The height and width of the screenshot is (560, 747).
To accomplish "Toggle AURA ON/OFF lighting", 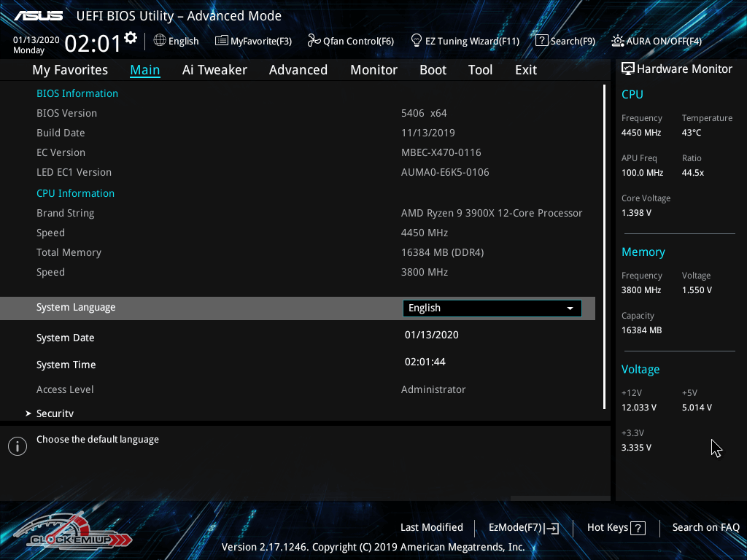I will (x=618, y=41).
